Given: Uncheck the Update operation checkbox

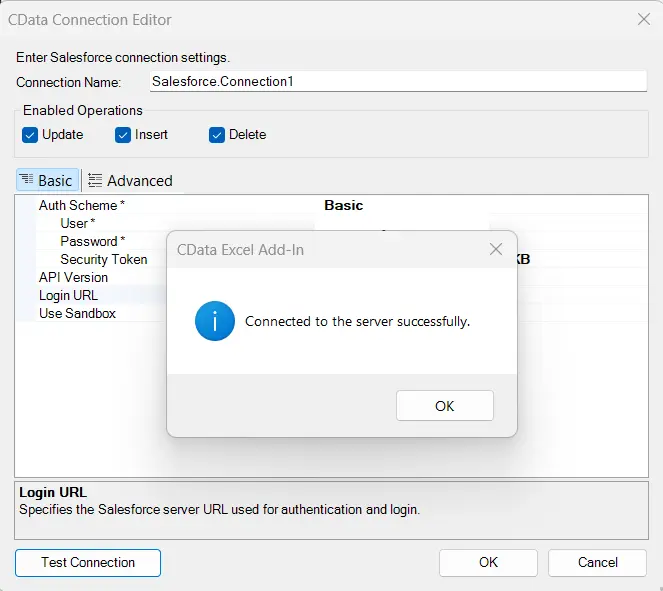Looking at the screenshot, I should pyautogui.click(x=30, y=135).
